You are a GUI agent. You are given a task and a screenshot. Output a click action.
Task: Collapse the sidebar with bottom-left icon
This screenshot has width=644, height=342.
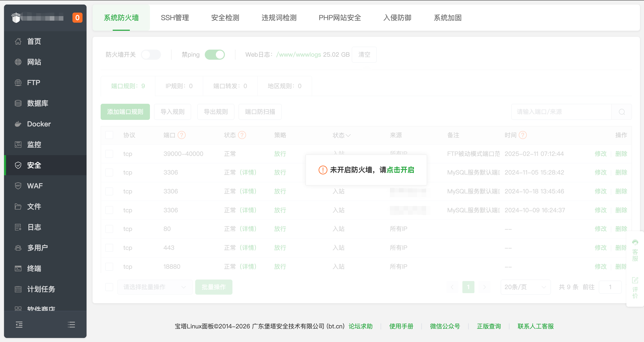pos(19,325)
